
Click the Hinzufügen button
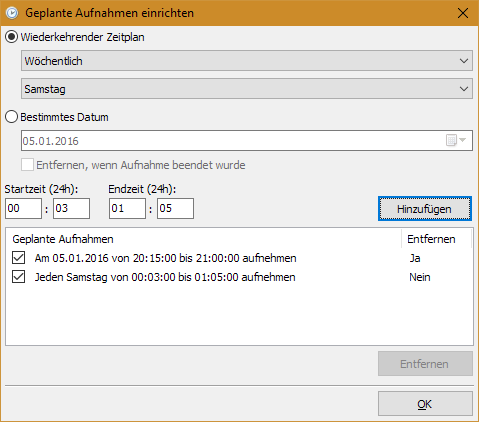(425, 209)
